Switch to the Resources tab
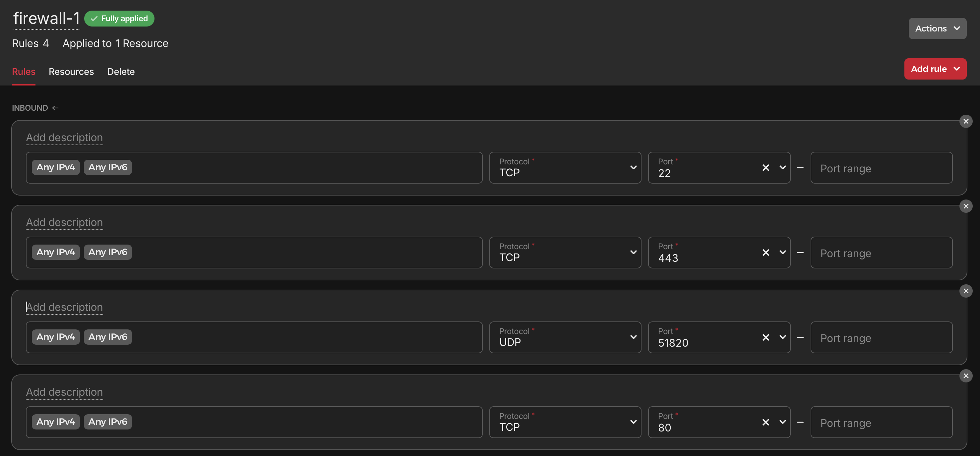Screen dimensions: 980x456 tap(71, 72)
